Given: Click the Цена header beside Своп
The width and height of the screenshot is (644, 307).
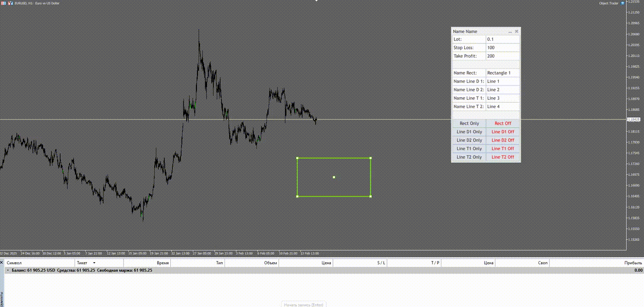Looking at the screenshot, I should 468,263.
